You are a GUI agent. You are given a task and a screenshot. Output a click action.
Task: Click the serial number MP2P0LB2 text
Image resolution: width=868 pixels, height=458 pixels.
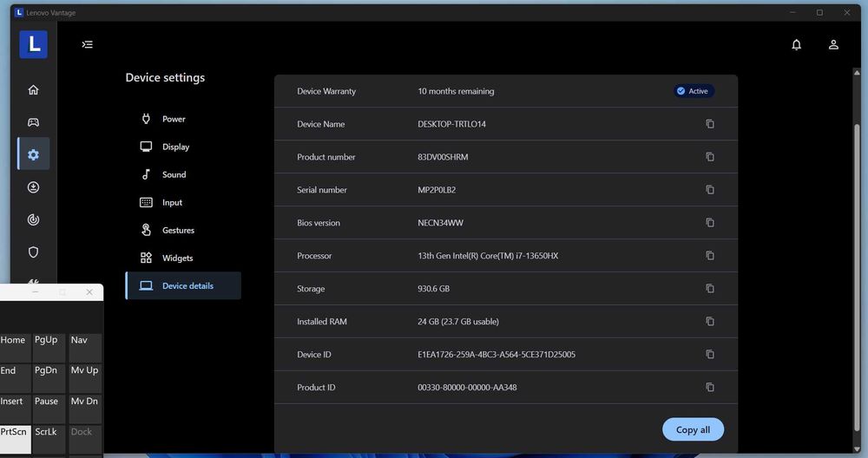437,190
